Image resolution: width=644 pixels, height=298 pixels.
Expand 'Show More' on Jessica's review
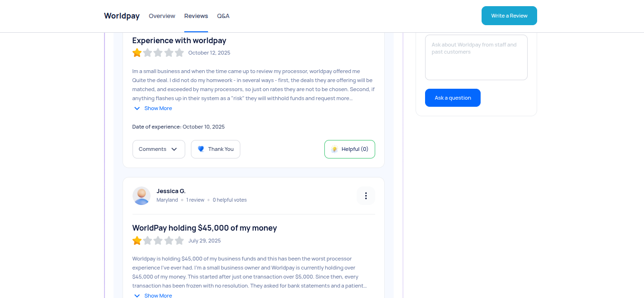click(153, 295)
